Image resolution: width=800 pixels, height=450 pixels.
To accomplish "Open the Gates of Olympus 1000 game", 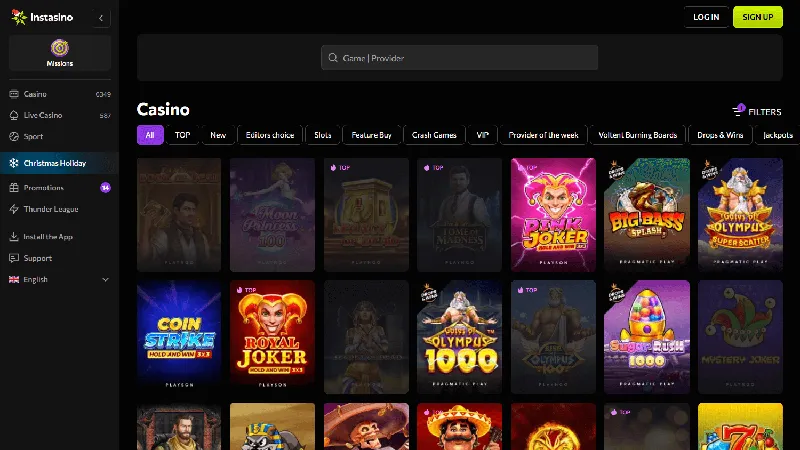I will click(x=459, y=337).
